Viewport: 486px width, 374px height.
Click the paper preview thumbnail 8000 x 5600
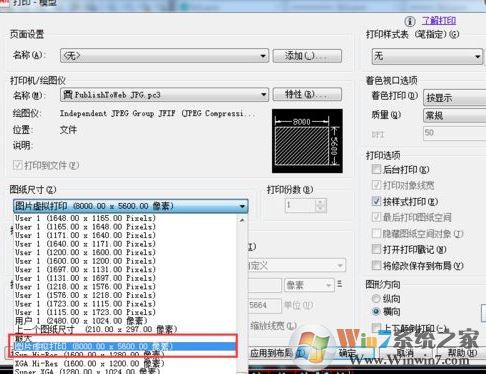pyautogui.click(x=307, y=141)
